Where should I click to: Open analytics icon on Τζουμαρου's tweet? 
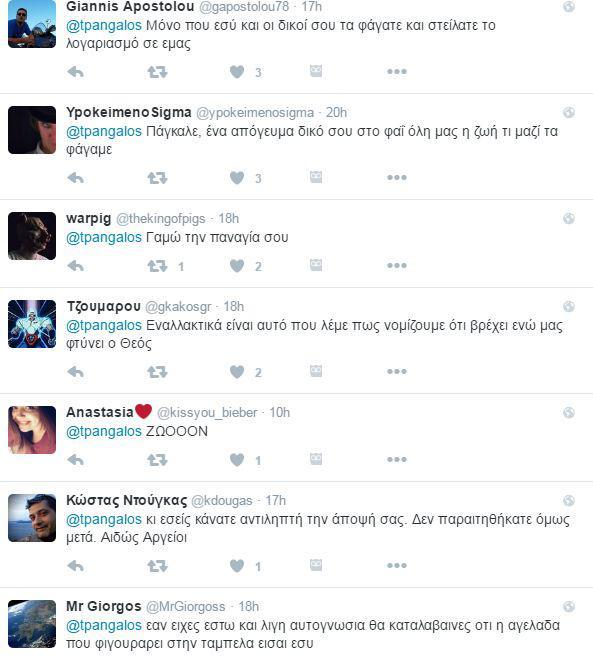(x=316, y=371)
